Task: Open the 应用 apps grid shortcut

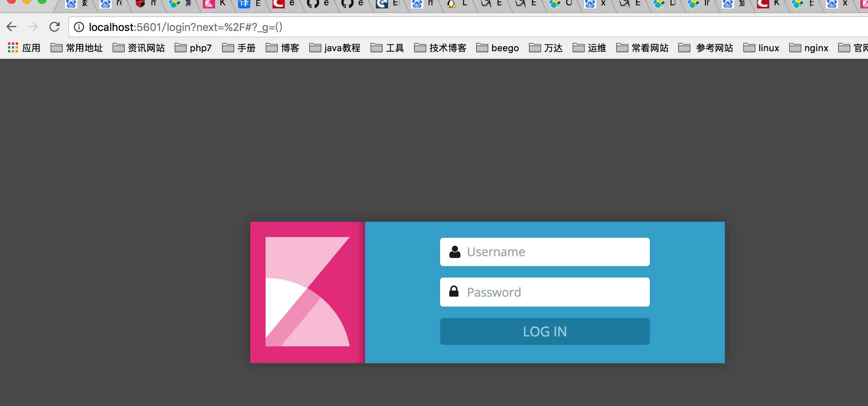Action: click(x=24, y=48)
